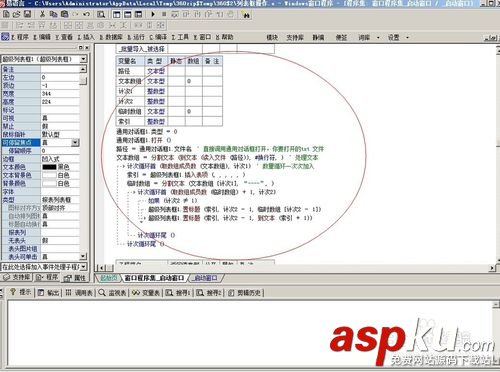This screenshot has height=372, width=500.
Task: Click the 便签 button in the top bar
Action: click(341, 37)
